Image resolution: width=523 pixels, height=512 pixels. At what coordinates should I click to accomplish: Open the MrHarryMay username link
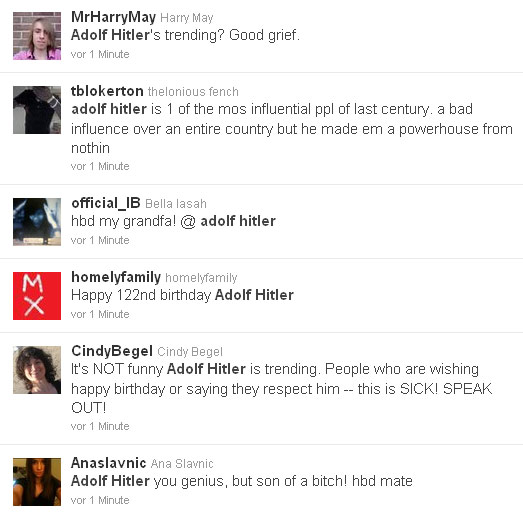(113, 17)
